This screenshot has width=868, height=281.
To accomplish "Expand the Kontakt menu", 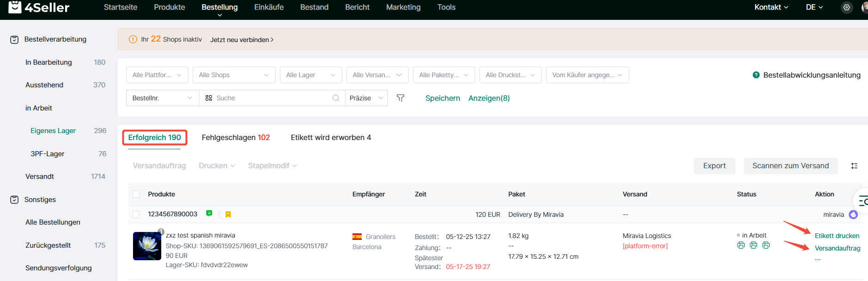I will coord(771,7).
